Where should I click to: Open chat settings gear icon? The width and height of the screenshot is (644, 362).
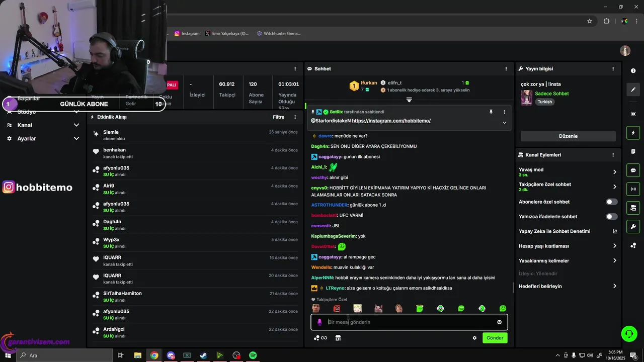click(x=474, y=338)
